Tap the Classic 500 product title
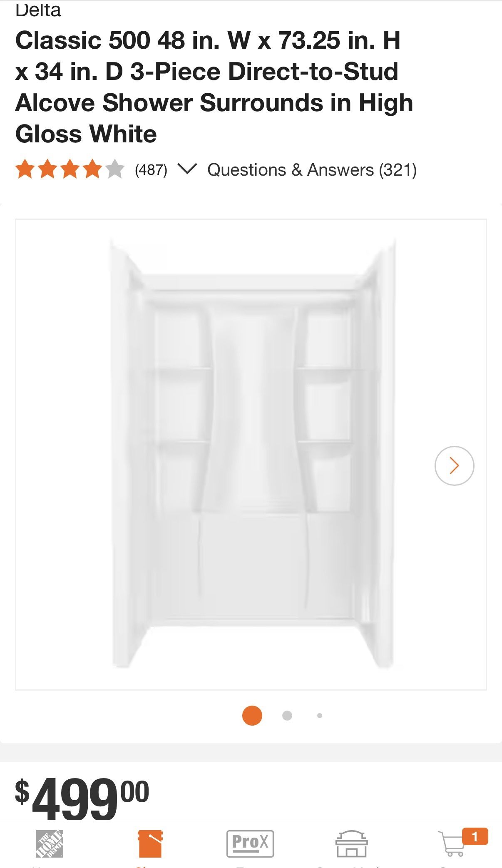 point(214,87)
